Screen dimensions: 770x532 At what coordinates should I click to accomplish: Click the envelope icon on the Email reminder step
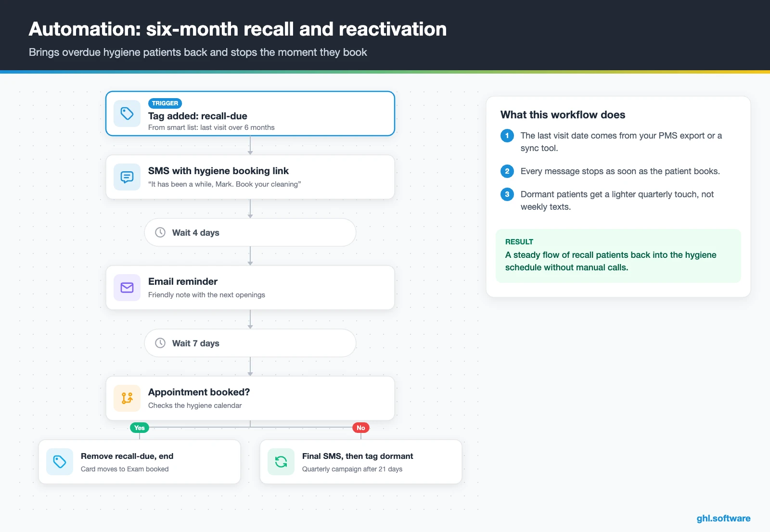coord(127,288)
